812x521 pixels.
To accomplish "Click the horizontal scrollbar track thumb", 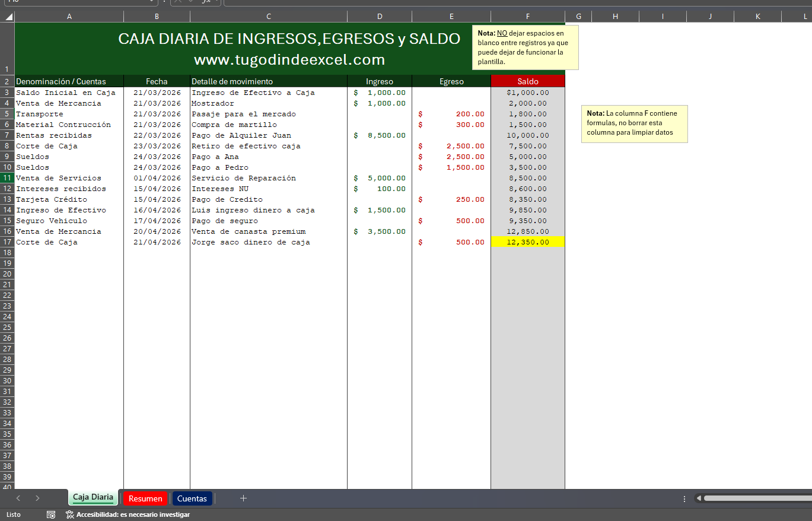I will tap(757, 498).
